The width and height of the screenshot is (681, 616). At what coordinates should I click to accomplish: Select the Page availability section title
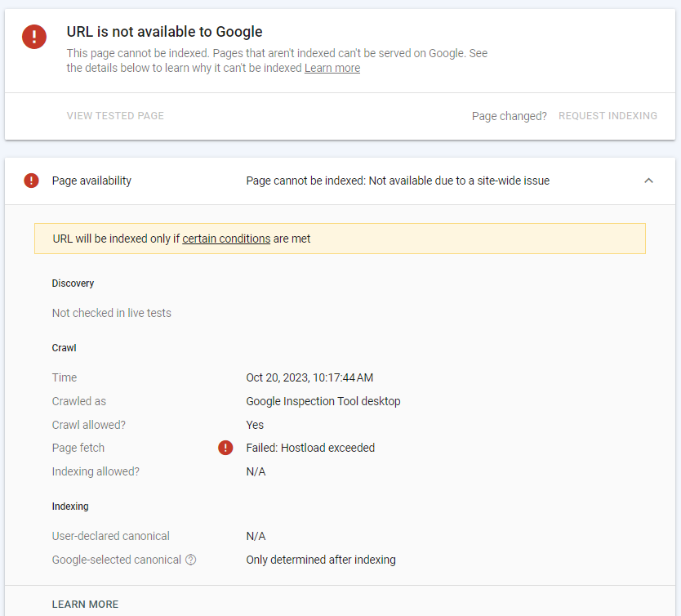(x=91, y=181)
